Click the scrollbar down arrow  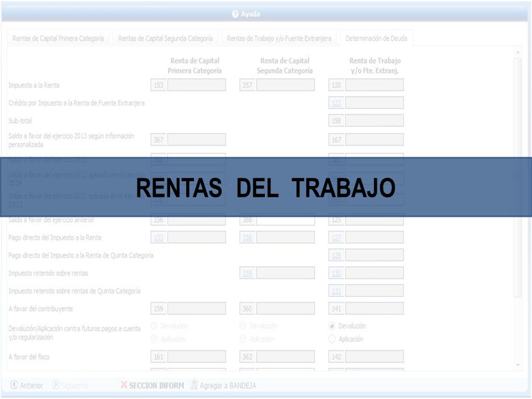(518, 365)
